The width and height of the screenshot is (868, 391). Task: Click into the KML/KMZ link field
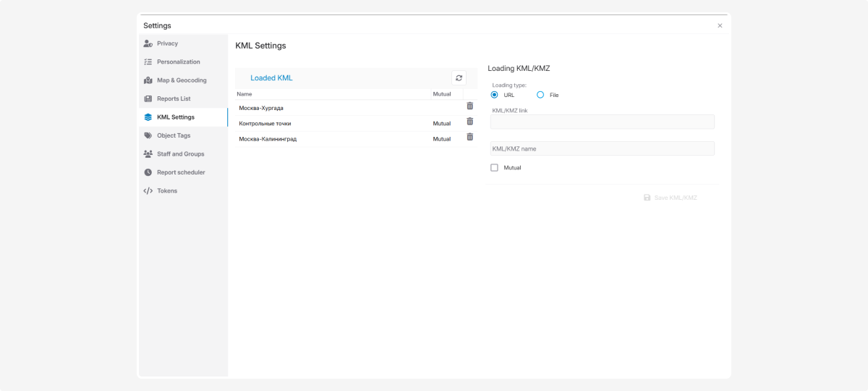point(602,122)
